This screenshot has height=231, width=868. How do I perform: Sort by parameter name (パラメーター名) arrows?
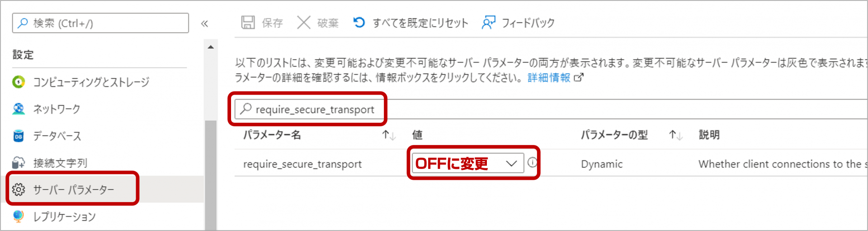[x=388, y=135]
